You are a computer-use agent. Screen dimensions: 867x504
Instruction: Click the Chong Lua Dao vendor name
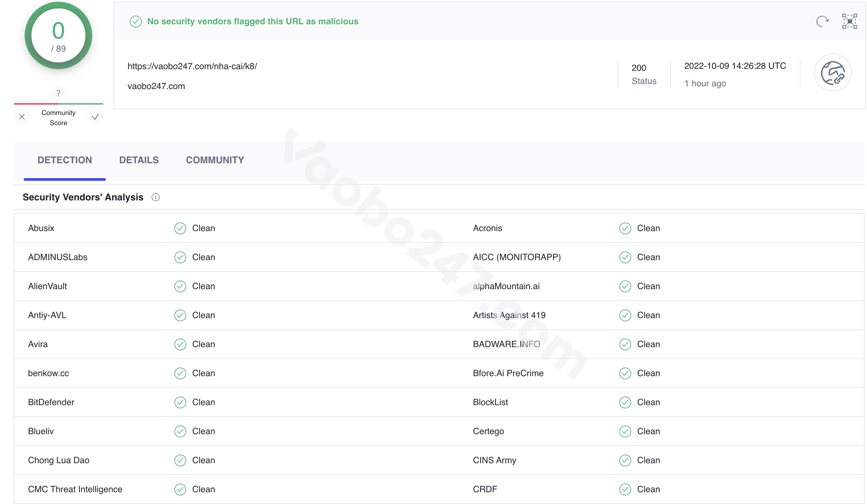(59, 461)
